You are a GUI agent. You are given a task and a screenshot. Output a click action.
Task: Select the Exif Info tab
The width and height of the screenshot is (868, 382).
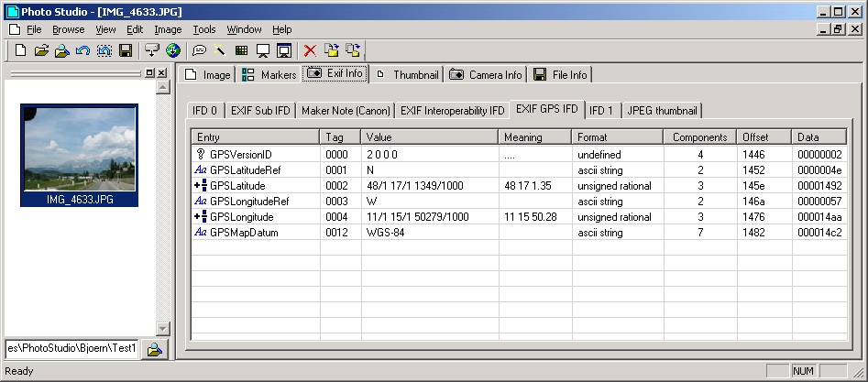click(x=335, y=73)
